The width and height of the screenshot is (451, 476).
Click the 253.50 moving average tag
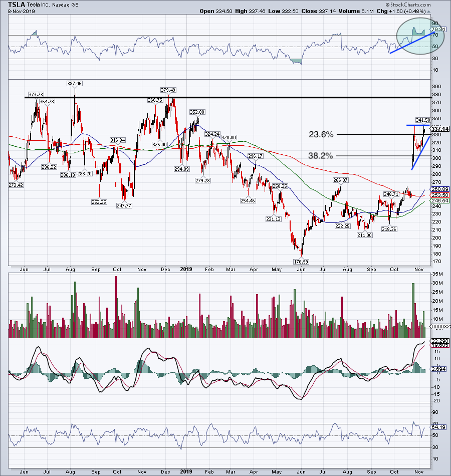440,195
